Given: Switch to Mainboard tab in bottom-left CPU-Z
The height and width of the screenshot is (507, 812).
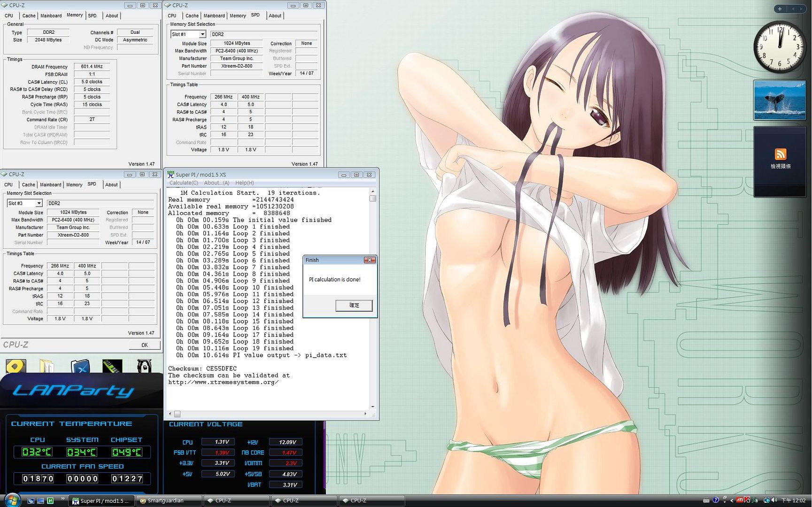Looking at the screenshot, I should click(51, 184).
